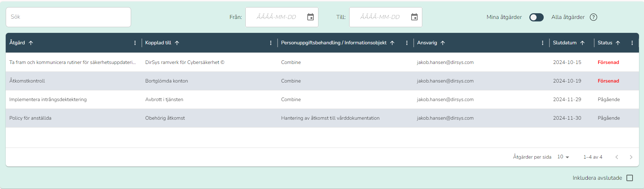Sort by the Ansvarig column header
This screenshot has width=644, height=189.
(427, 43)
